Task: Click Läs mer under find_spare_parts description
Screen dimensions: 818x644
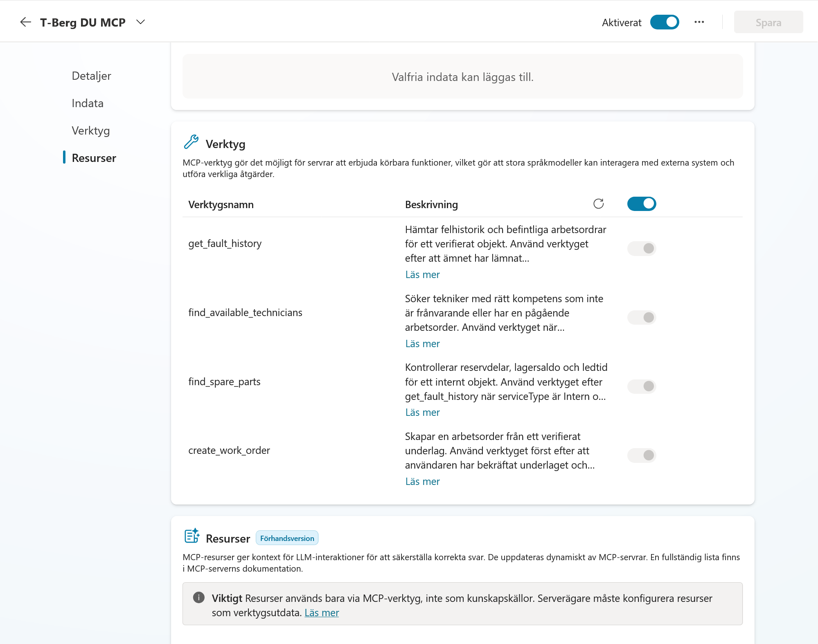Action: pos(422,413)
